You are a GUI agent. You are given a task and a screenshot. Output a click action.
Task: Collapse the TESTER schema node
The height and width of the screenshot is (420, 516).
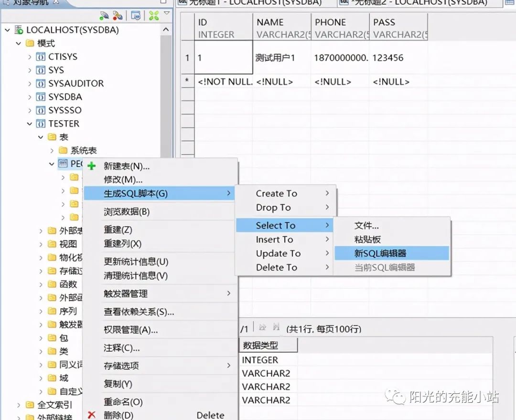click(29, 124)
